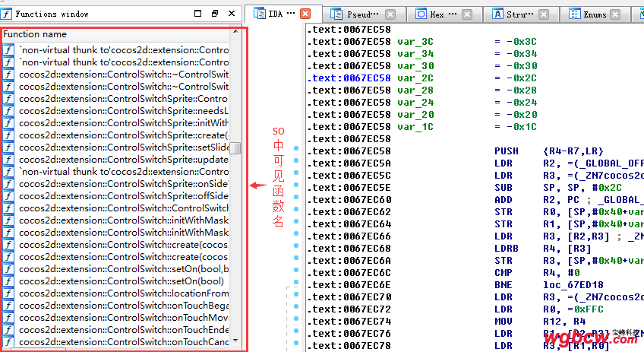Viewport: 644px width, 352px height.
Task: Toggle breakpoint dot at .text:0067EC58 PUSH
Action: coord(296,148)
